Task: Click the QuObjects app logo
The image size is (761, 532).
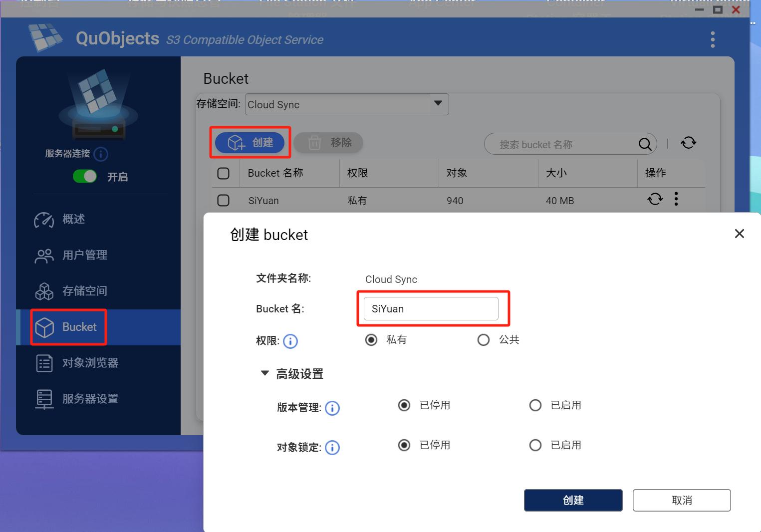Action: [45, 37]
